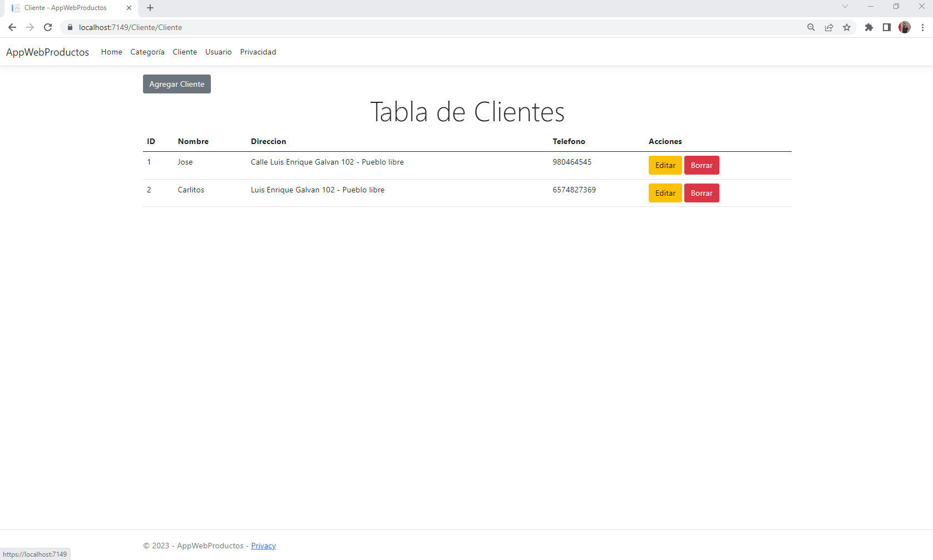Reload the page with the refresh icon
The height and width of the screenshot is (560, 933).
click(x=48, y=27)
